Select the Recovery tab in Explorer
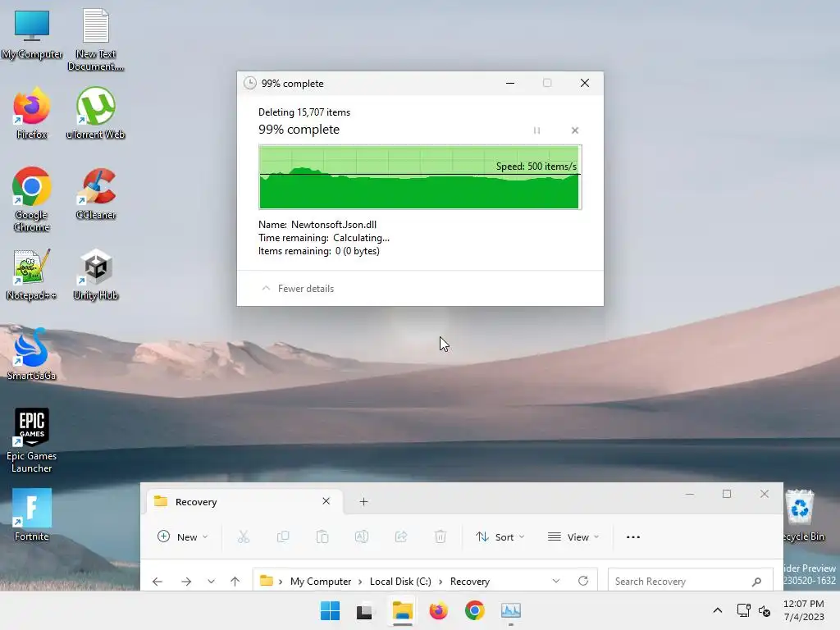This screenshot has height=630, width=840. coord(244,502)
